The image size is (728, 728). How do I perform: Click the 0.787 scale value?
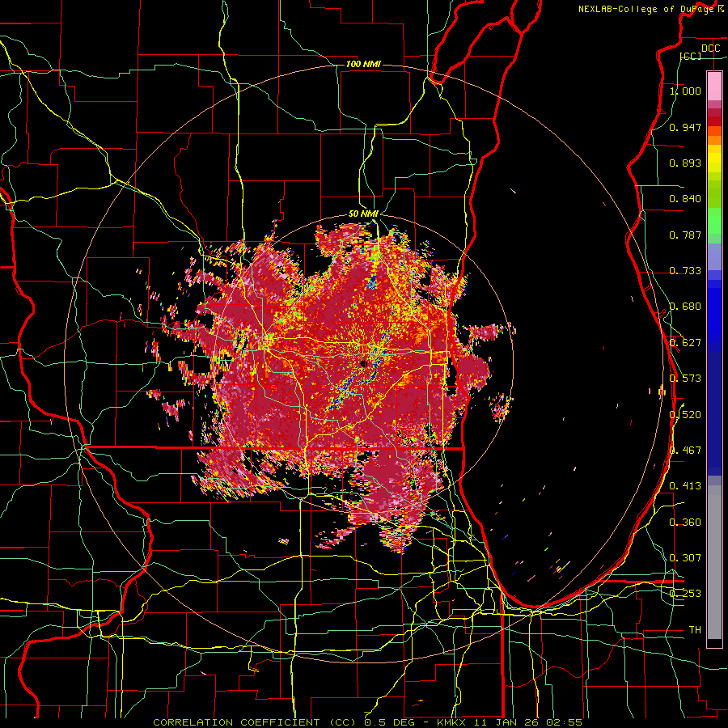point(685,235)
